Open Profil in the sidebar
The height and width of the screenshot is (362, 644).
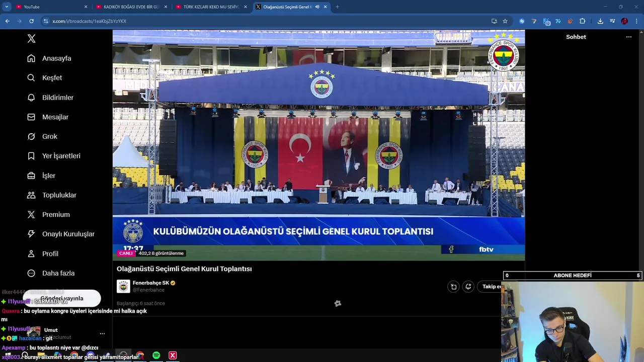(x=43, y=254)
